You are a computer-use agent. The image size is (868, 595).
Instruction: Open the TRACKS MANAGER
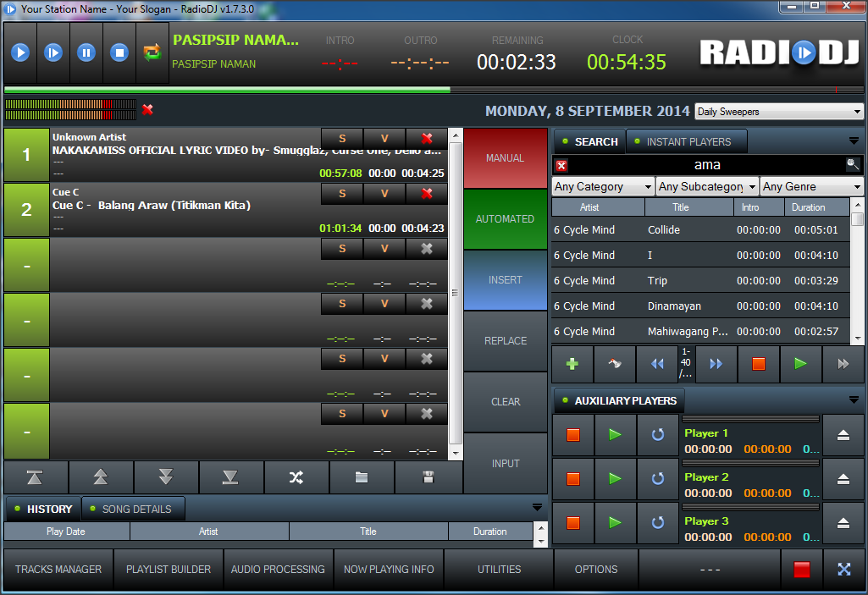point(57,570)
